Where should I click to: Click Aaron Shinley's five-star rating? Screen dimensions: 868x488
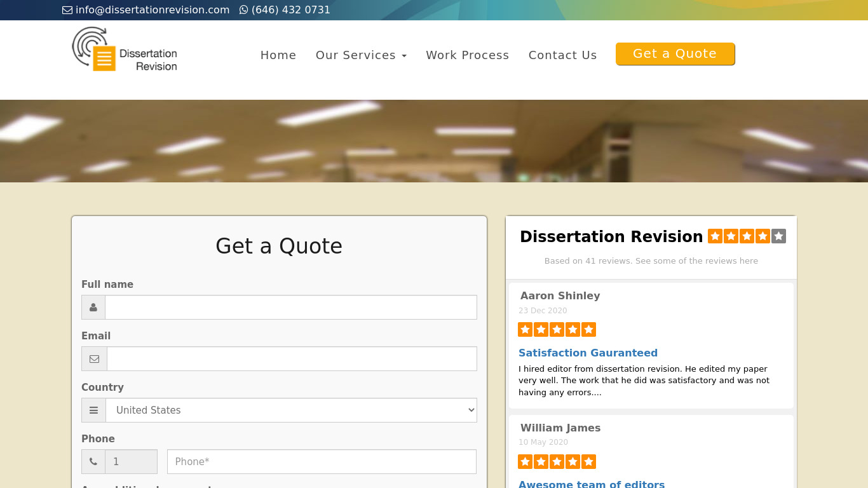(557, 330)
